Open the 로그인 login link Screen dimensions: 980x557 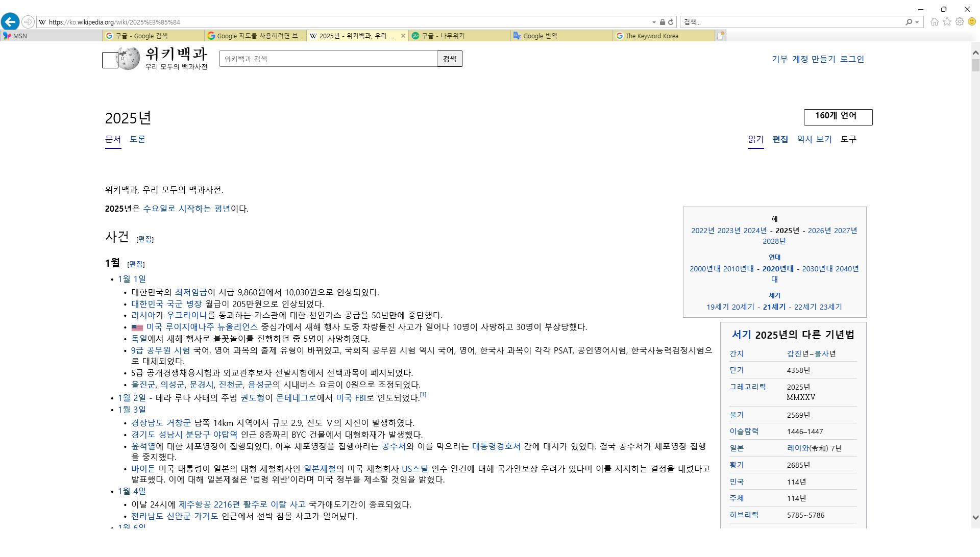[852, 59]
